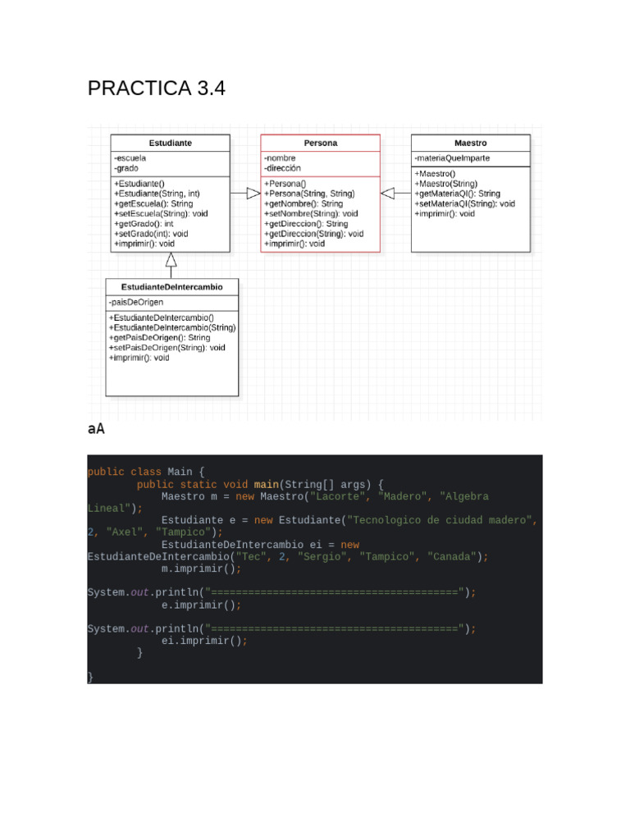Click the -escuela attribute
The width and height of the screenshot is (630, 840).
tap(130, 158)
